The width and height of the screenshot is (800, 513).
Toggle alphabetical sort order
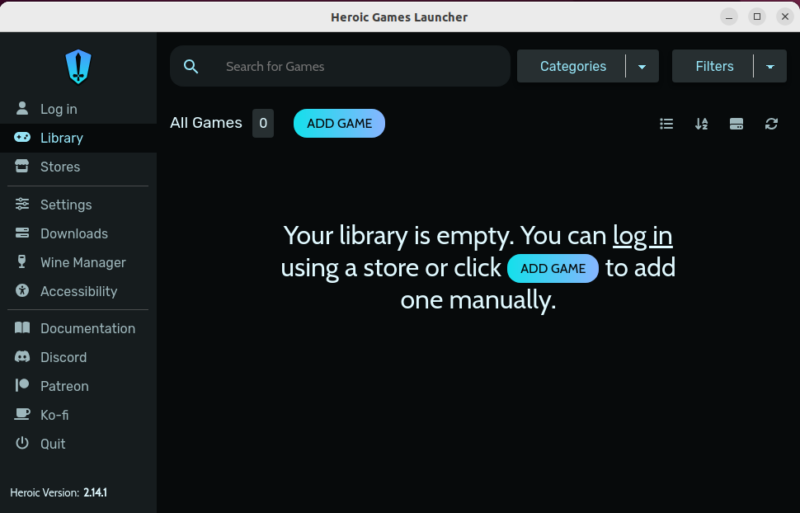point(702,124)
